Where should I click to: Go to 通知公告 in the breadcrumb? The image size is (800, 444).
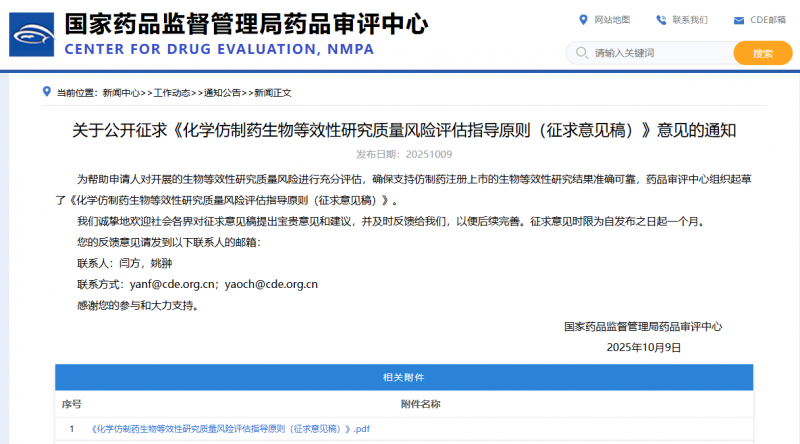[x=222, y=93]
